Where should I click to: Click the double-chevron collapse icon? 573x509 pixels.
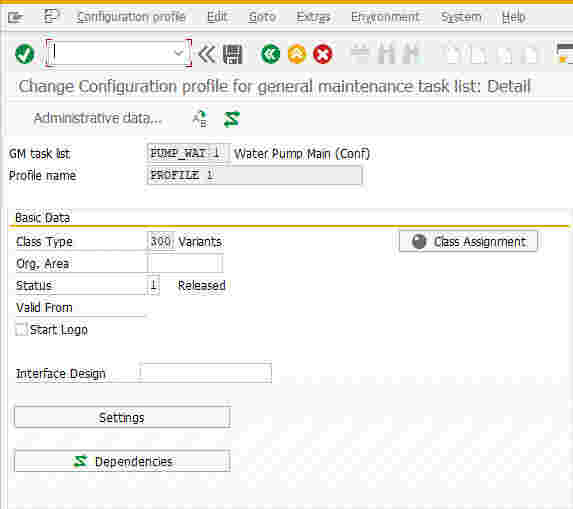[x=207, y=54]
